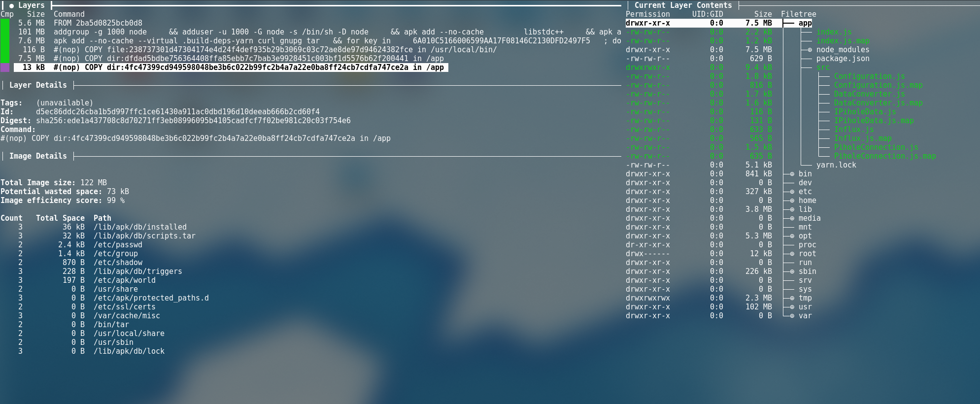Select IPiholeData.js.map file

pyautogui.click(x=874, y=121)
